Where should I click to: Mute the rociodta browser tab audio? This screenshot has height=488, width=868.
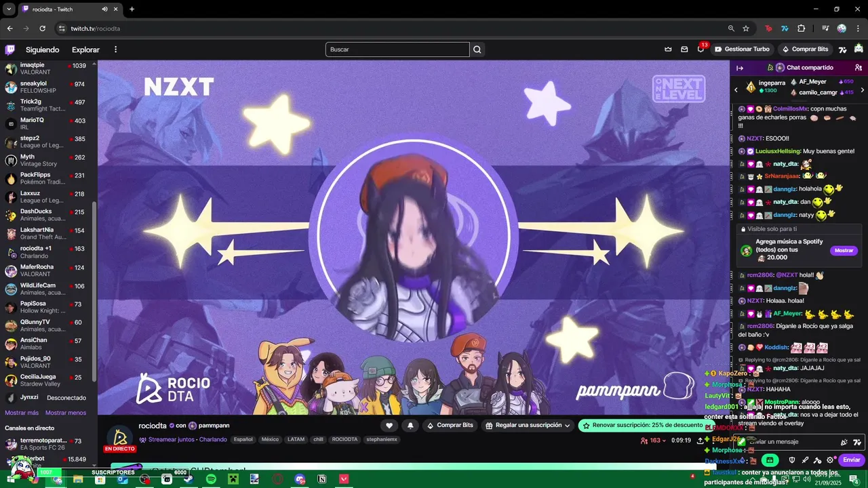(x=104, y=9)
